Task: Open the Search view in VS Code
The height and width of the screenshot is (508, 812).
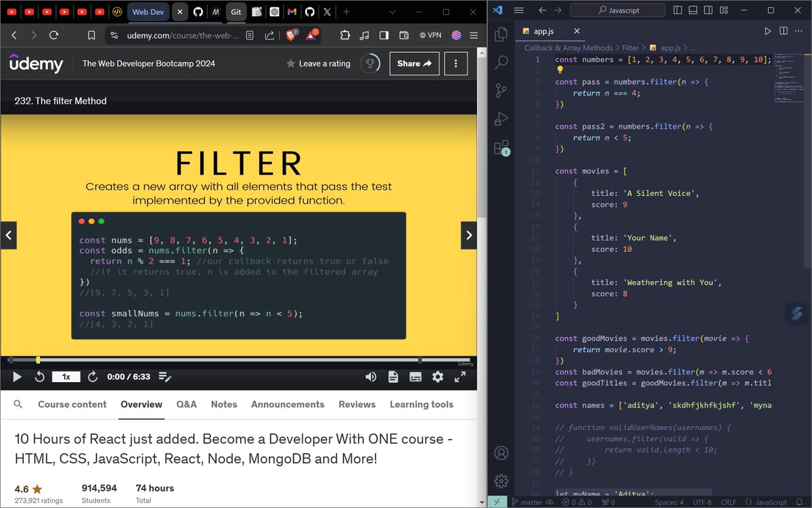Action: click(x=501, y=62)
